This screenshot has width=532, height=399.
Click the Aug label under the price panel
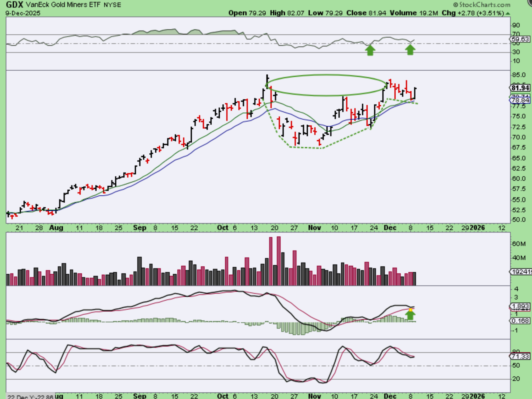click(x=56, y=228)
